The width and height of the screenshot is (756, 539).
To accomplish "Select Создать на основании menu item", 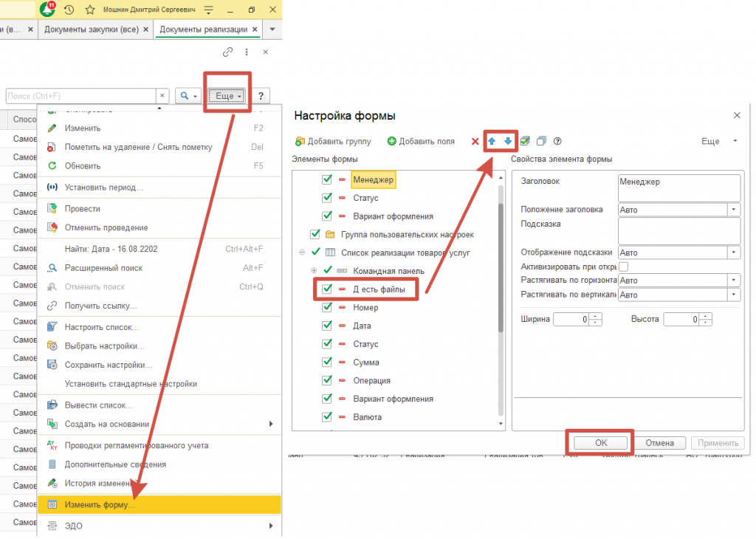I will coord(159,425).
